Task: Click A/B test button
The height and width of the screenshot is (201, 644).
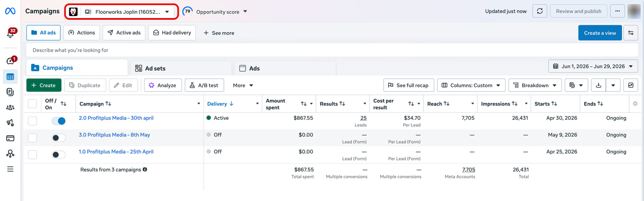Action: click(204, 85)
